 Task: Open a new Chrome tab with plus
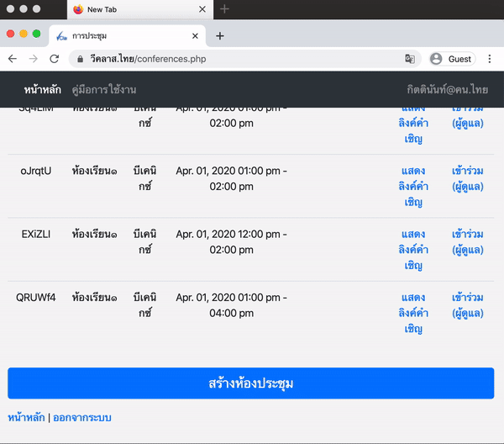pyautogui.click(x=220, y=36)
